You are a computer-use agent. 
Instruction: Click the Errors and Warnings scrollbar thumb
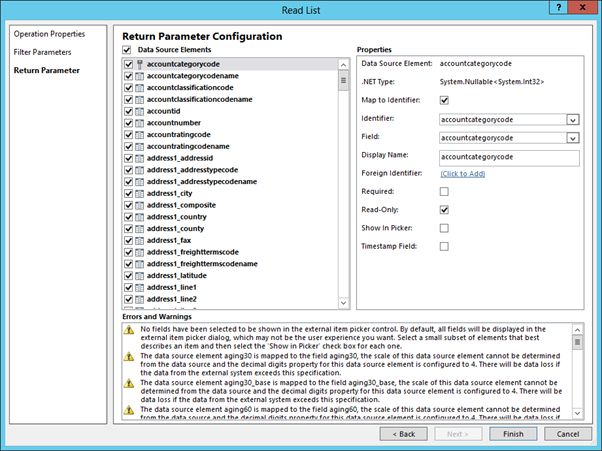pos(577,342)
